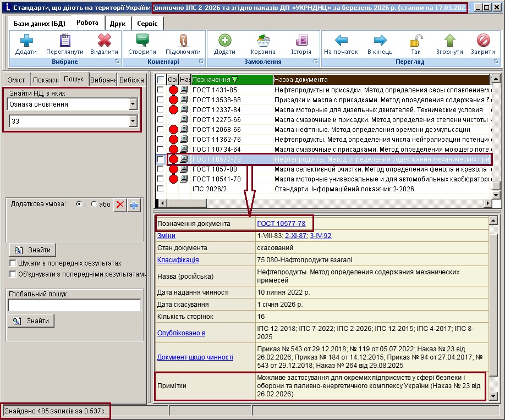Click the ГОСТ 10577-78 hyperlink
Screen dimensions: 505x420
(x=281, y=224)
